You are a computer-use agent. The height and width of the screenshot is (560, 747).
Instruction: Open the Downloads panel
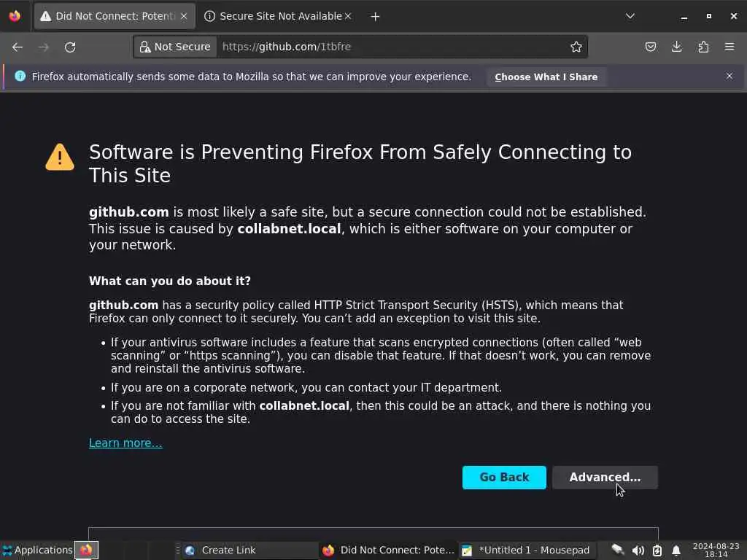[677, 47]
